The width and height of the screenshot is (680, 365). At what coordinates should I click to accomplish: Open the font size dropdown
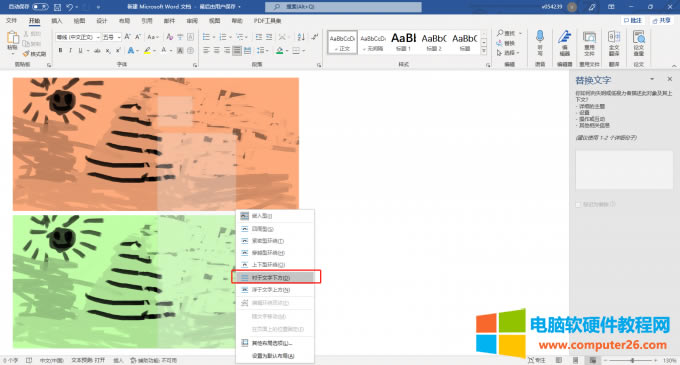tap(111, 37)
